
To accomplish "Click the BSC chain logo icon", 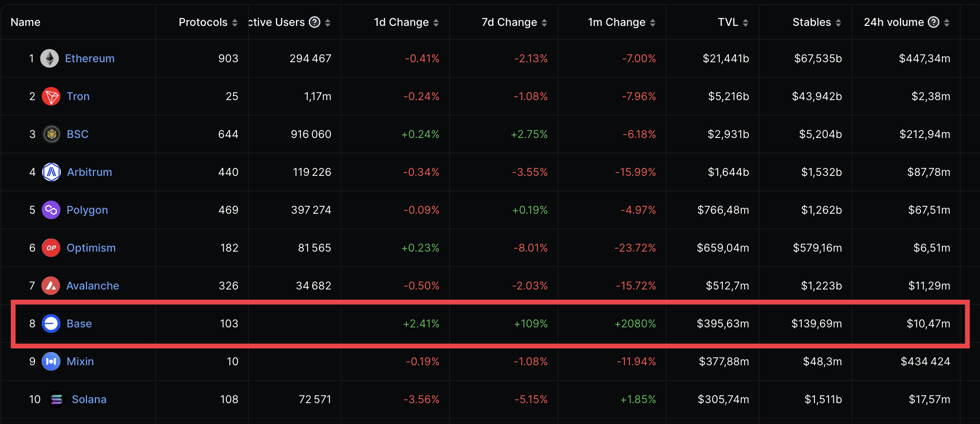I will pyautogui.click(x=51, y=134).
